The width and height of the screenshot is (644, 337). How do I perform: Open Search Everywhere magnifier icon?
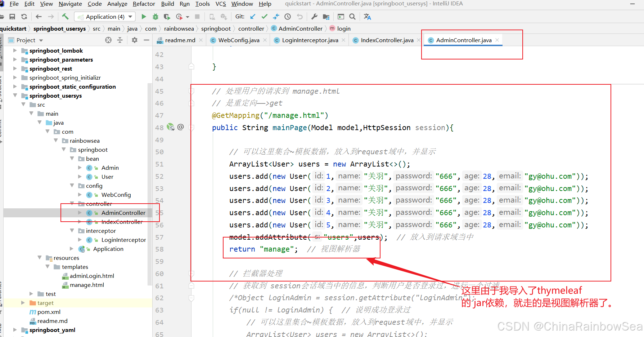352,17
